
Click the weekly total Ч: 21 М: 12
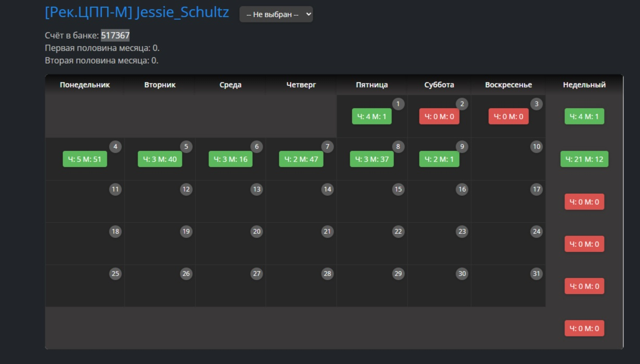coord(584,159)
